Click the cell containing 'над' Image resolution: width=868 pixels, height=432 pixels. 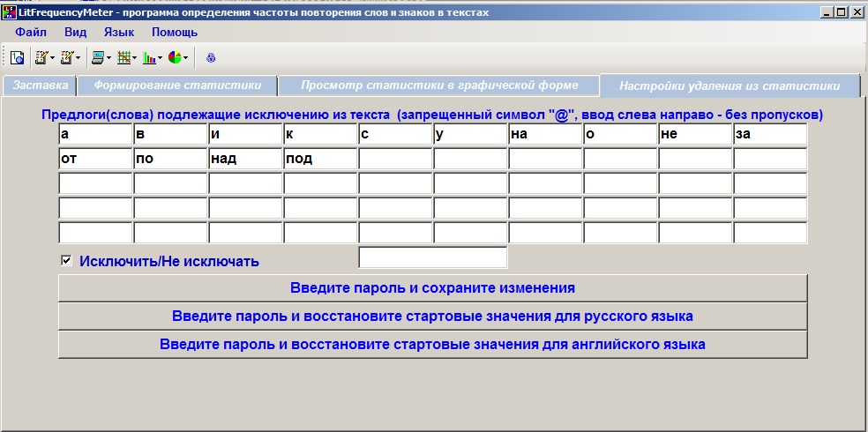click(245, 159)
